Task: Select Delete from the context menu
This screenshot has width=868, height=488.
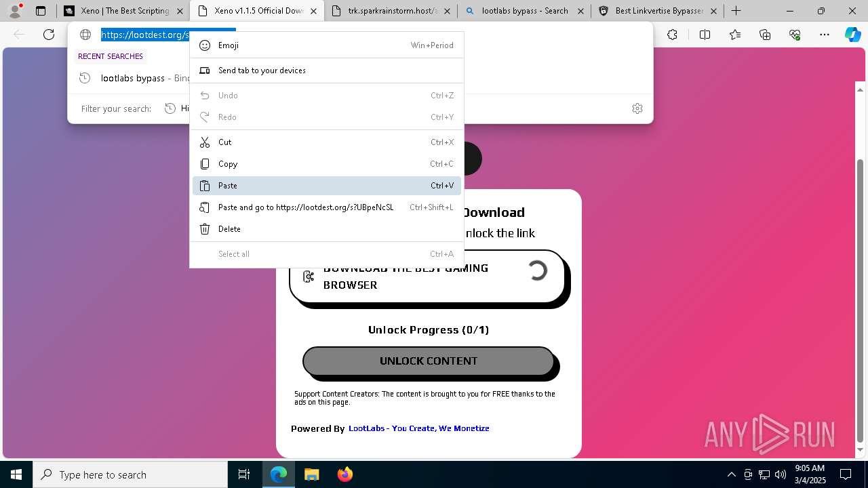Action: [327, 229]
